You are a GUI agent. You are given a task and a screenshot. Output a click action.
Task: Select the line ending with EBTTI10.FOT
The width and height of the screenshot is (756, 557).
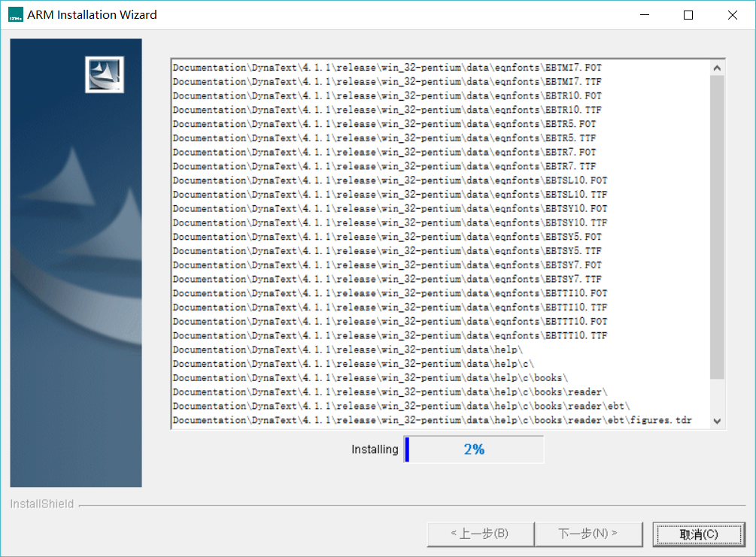click(x=390, y=293)
